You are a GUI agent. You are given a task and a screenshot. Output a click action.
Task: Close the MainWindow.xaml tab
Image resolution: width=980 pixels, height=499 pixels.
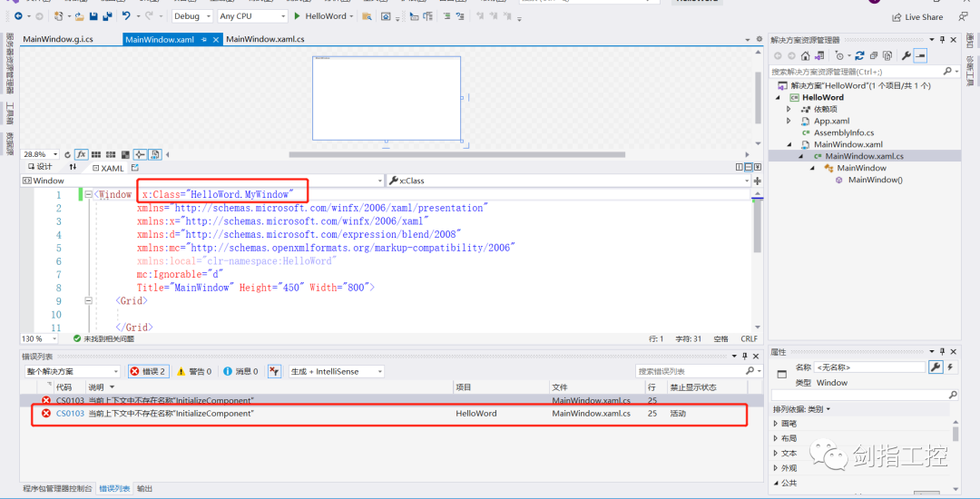pyautogui.click(x=216, y=39)
